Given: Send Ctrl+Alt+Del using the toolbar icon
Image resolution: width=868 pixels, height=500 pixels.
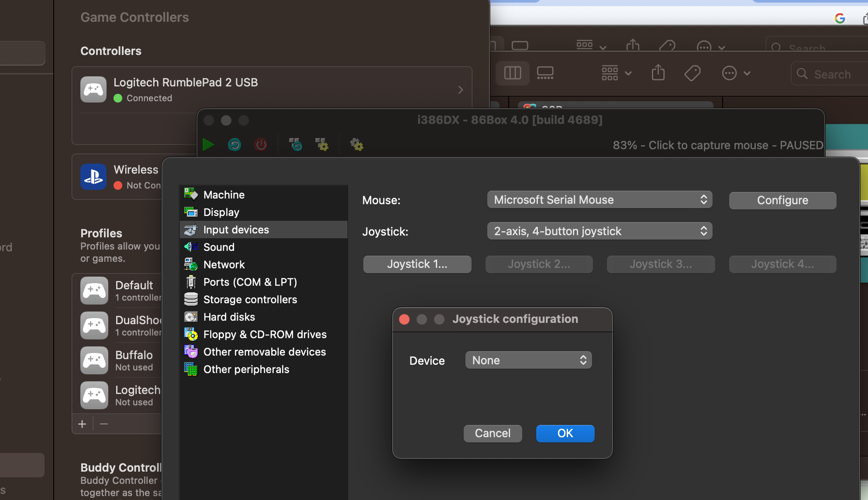Looking at the screenshot, I should (296, 144).
